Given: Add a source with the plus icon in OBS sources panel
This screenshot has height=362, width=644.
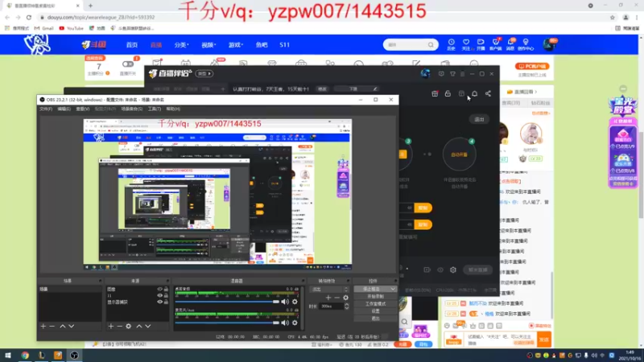Looking at the screenshot, I should (110, 327).
